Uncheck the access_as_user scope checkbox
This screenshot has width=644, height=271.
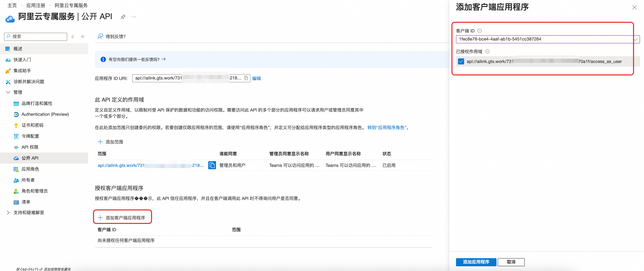coord(461,61)
